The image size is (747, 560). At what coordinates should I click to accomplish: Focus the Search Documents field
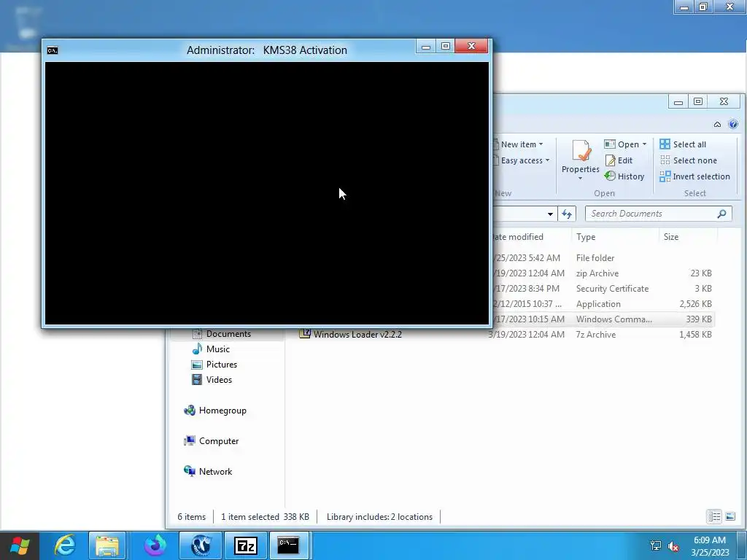pyautogui.click(x=658, y=214)
